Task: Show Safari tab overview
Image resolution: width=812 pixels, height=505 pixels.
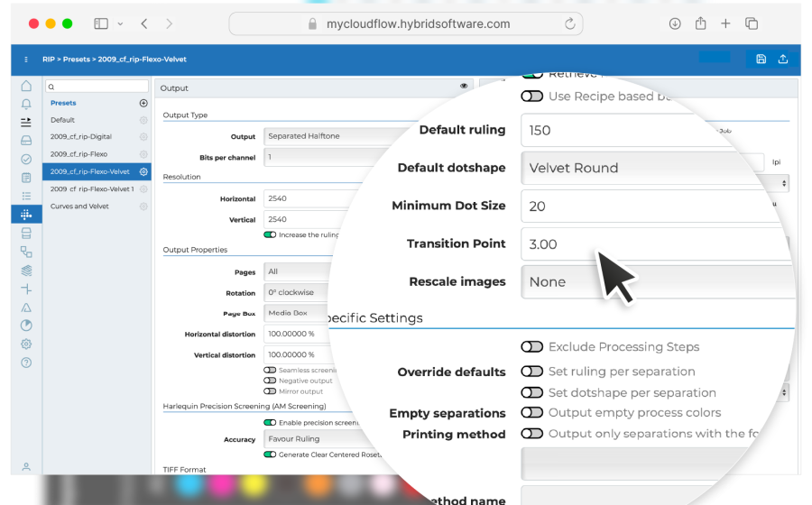Action: point(752,23)
